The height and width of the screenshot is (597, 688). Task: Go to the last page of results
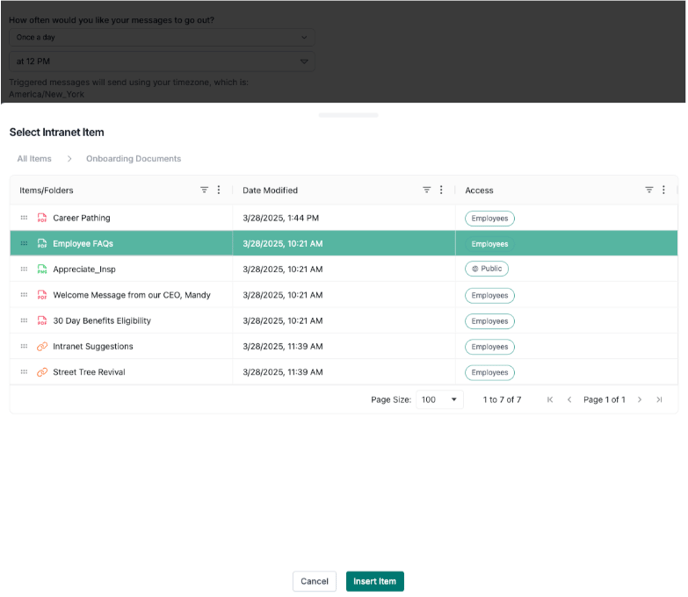coord(659,400)
